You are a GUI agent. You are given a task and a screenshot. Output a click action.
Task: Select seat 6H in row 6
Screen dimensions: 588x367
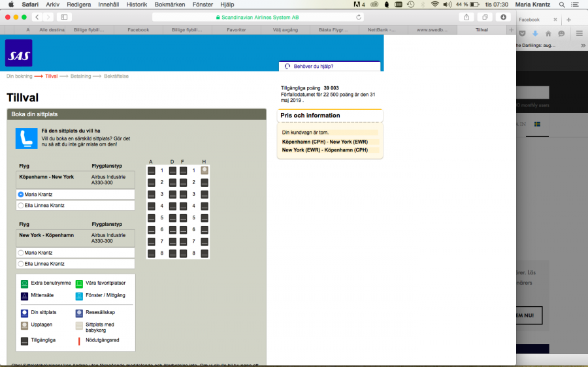204,230
